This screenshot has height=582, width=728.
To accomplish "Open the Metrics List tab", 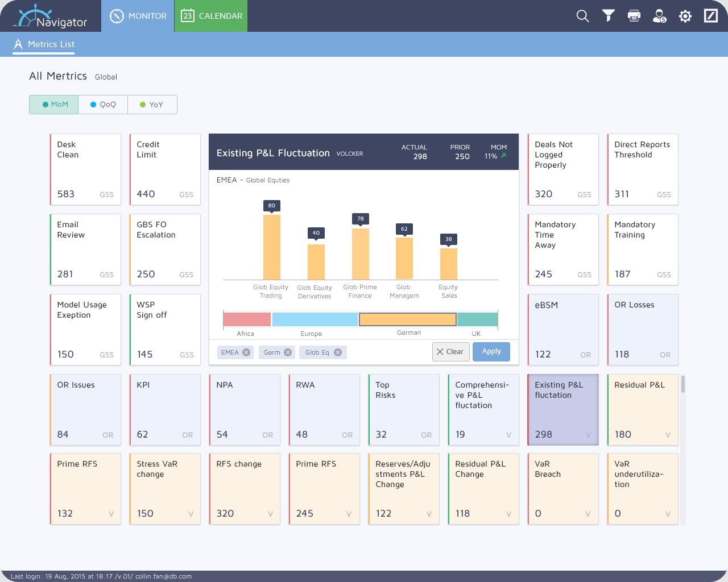I will [x=44, y=44].
